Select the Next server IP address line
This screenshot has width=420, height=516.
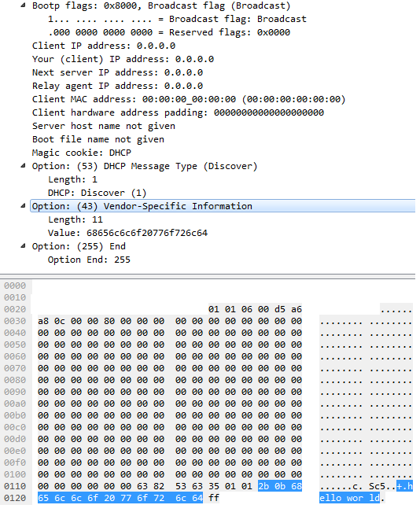pyautogui.click(x=117, y=72)
